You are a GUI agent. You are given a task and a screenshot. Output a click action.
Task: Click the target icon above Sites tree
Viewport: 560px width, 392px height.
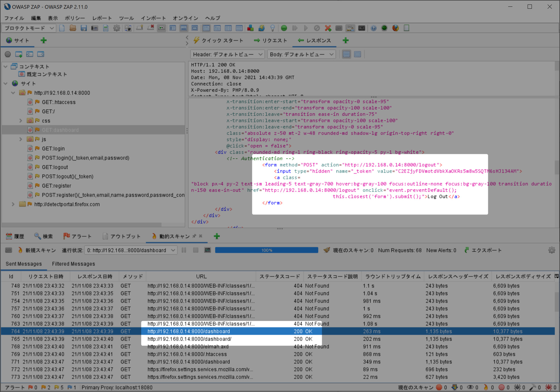[8, 54]
